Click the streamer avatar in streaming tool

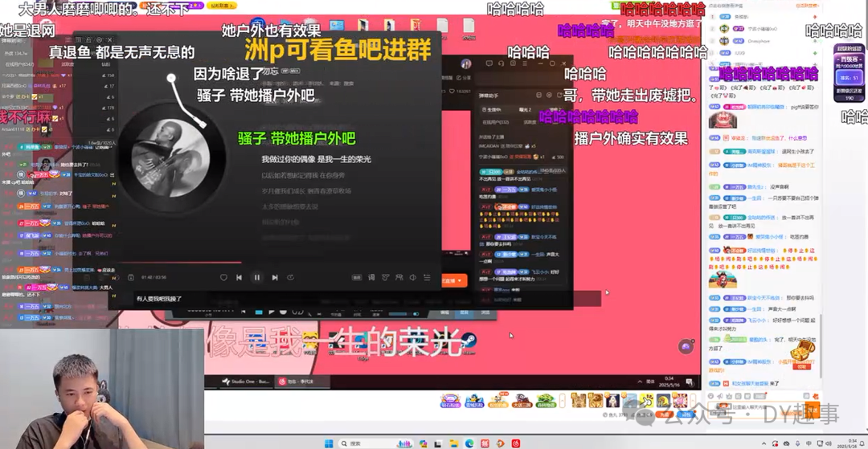pyautogui.click(x=466, y=63)
